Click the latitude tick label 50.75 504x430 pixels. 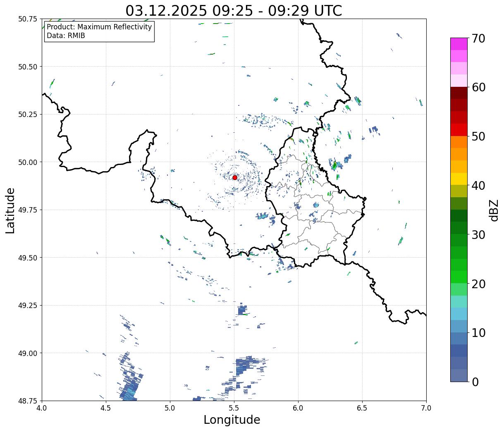[28, 19]
